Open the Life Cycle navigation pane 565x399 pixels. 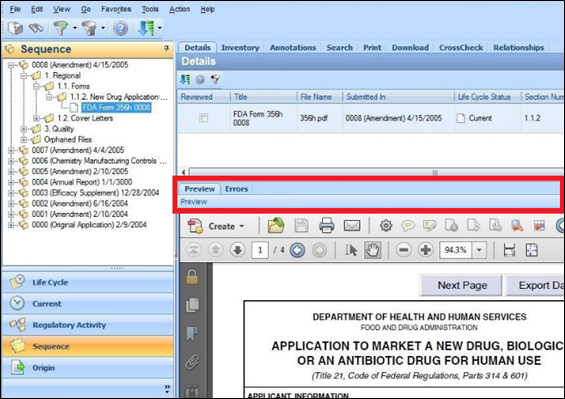coord(88,282)
